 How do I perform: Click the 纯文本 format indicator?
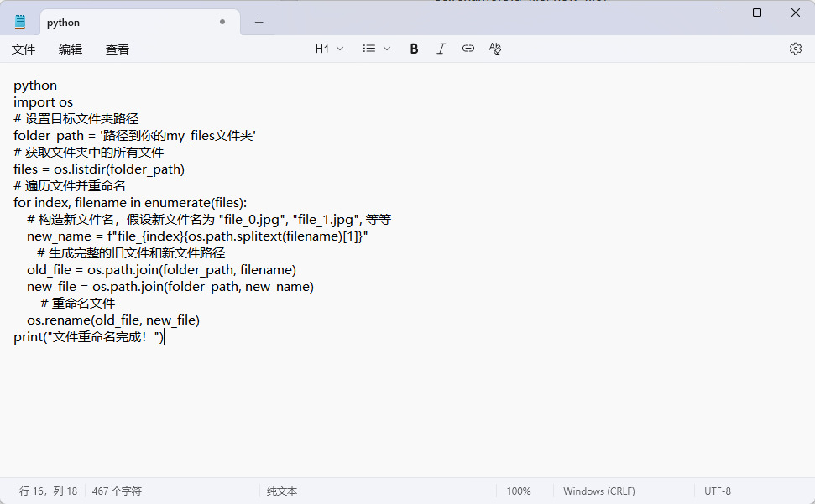[x=282, y=491]
